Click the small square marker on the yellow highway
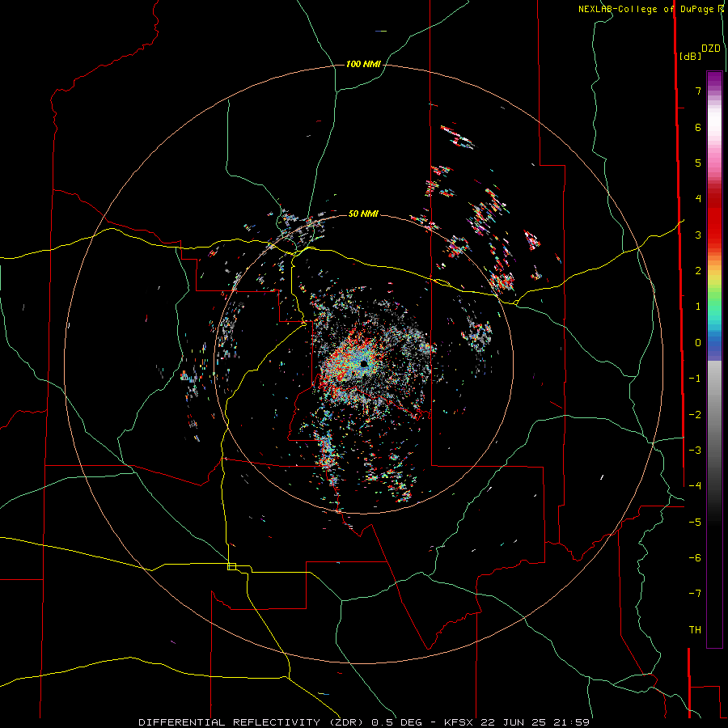728x728 pixels. coord(231,566)
